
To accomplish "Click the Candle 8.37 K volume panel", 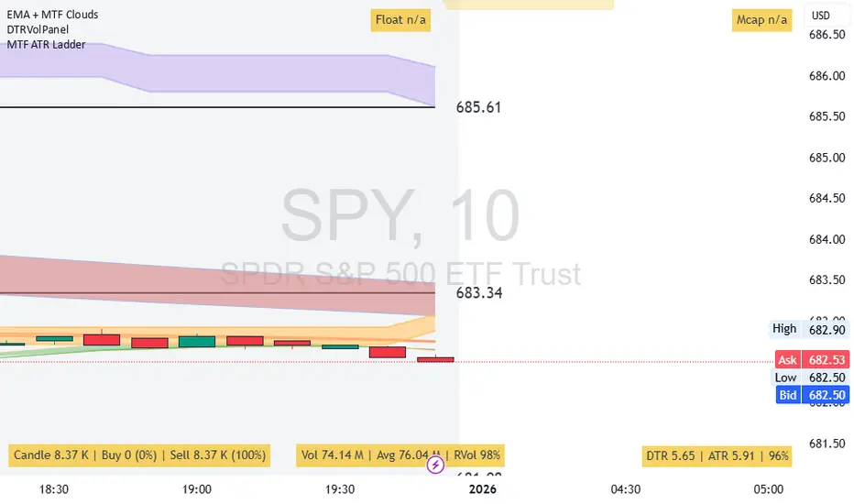I will [138, 455].
